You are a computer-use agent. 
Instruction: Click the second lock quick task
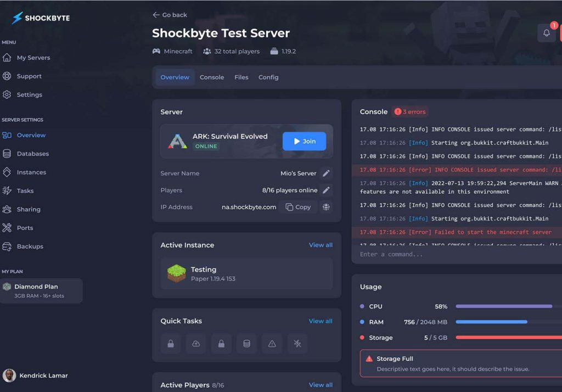[x=222, y=344]
